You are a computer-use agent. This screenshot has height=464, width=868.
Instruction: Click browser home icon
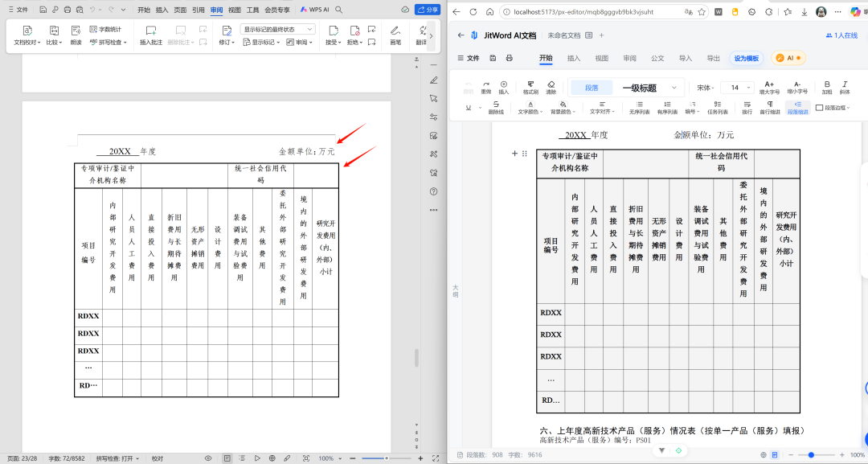pyautogui.click(x=490, y=11)
